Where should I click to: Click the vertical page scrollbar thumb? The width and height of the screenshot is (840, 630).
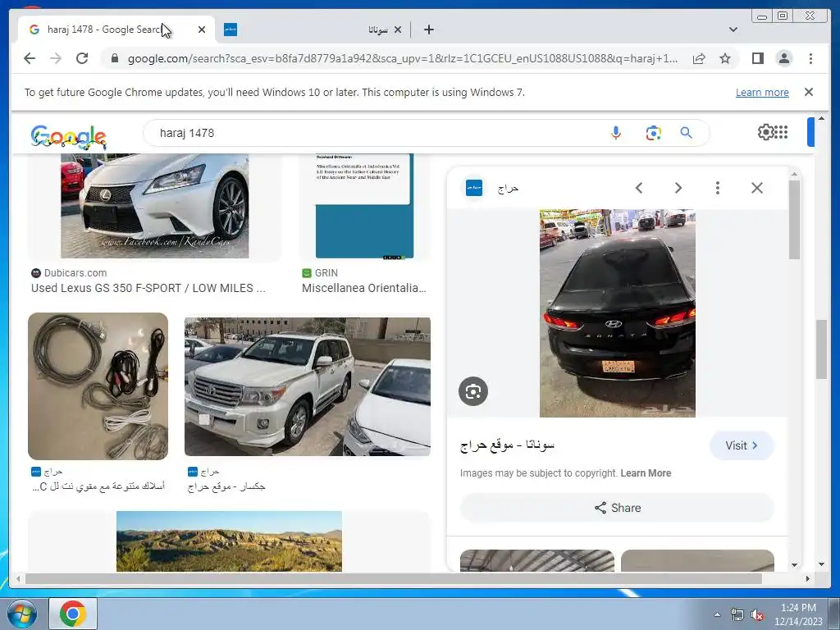click(x=821, y=349)
